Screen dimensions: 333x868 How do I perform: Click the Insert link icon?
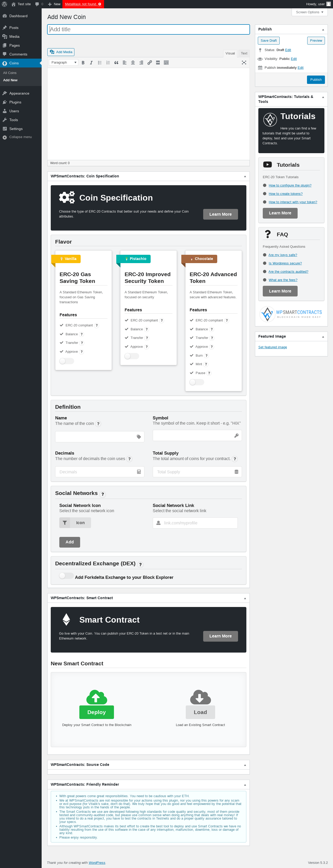(x=150, y=63)
